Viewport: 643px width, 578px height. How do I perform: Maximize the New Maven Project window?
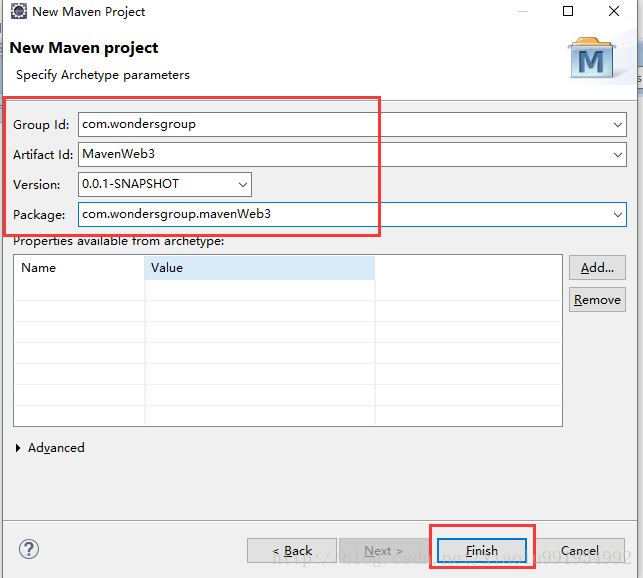pyautogui.click(x=568, y=11)
